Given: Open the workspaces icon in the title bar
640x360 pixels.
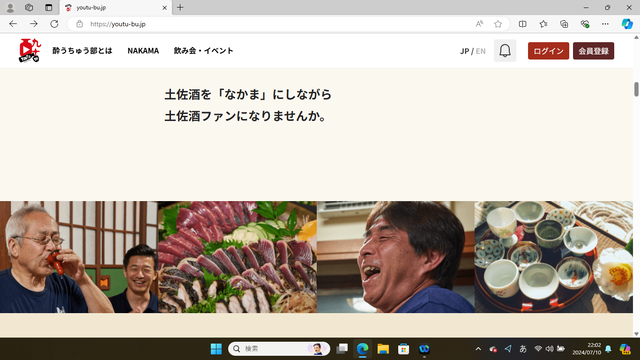Looking at the screenshot, I should click(29, 7).
